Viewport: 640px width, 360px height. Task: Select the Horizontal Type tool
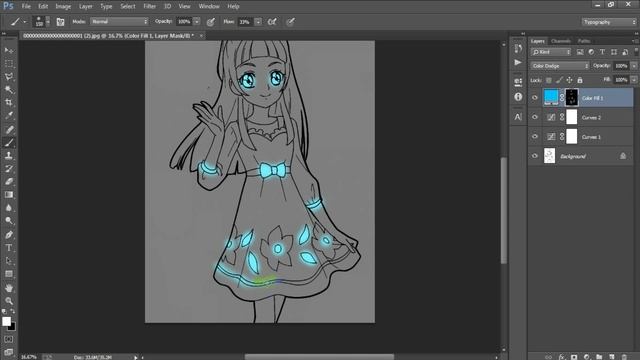pos(9,248)
